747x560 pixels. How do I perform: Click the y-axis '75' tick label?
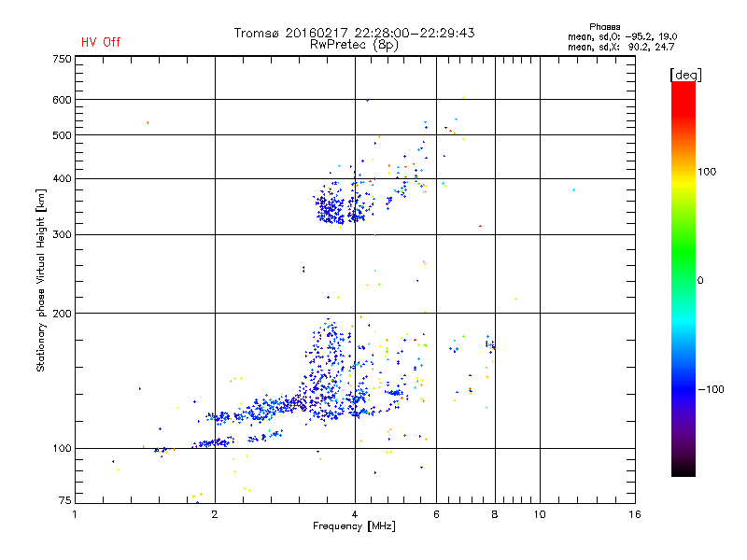65,500
